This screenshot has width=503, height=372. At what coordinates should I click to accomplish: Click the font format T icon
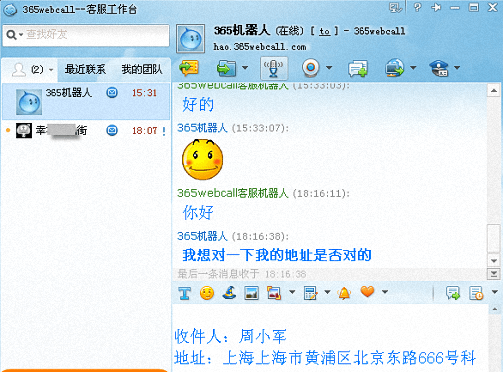pos(184,293)
